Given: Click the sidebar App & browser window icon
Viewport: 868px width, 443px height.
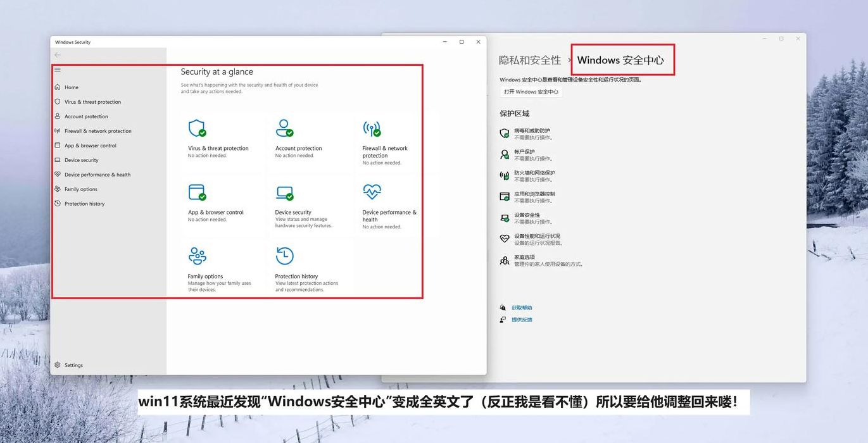Looking at the screenshot, I should [x=58, y=146].
